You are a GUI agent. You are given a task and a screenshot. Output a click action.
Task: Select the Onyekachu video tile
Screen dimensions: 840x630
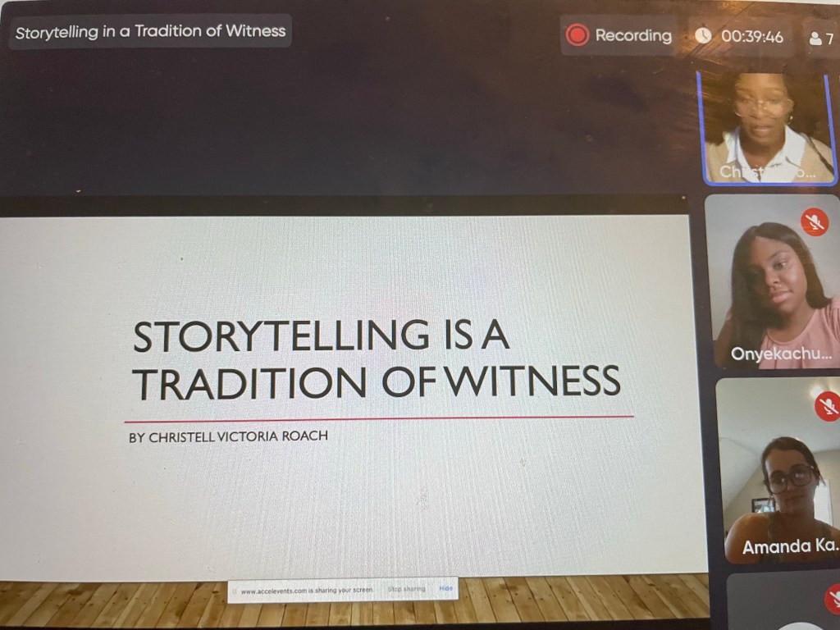(773, 281)
